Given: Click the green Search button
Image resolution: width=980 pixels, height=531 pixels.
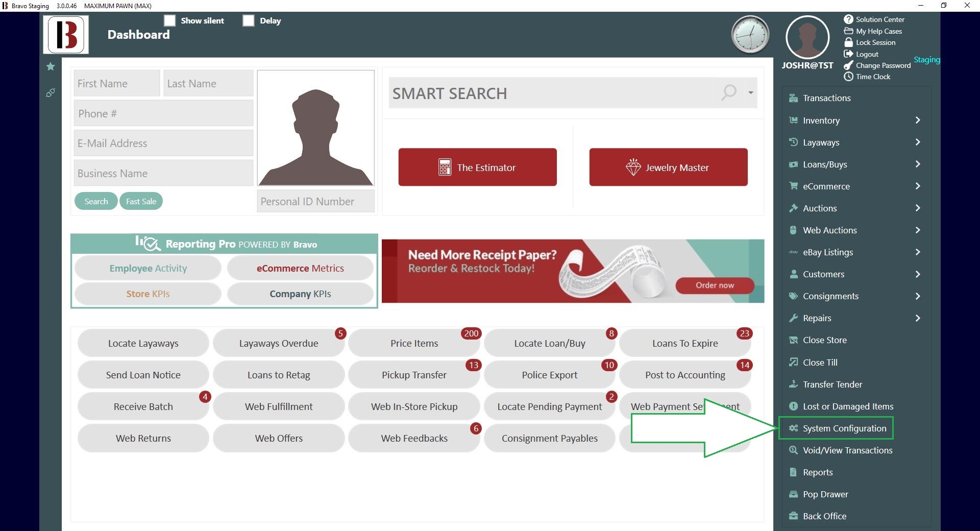Looking at the screenshot, I should tap(96, 201).
